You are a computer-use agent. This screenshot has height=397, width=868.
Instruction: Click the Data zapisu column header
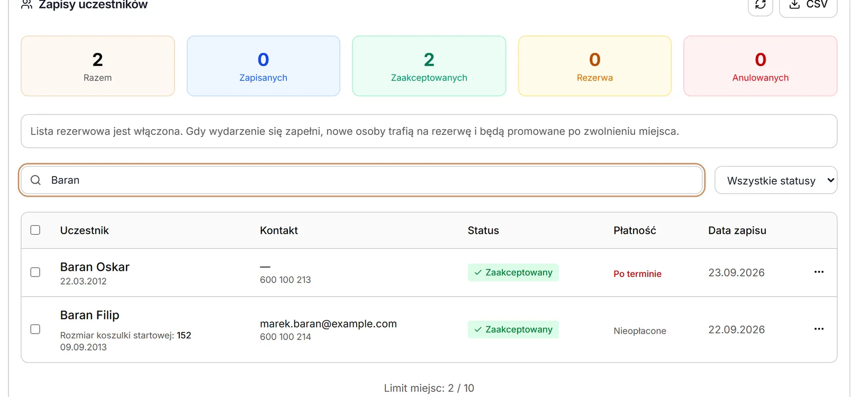tap(737, 230)
